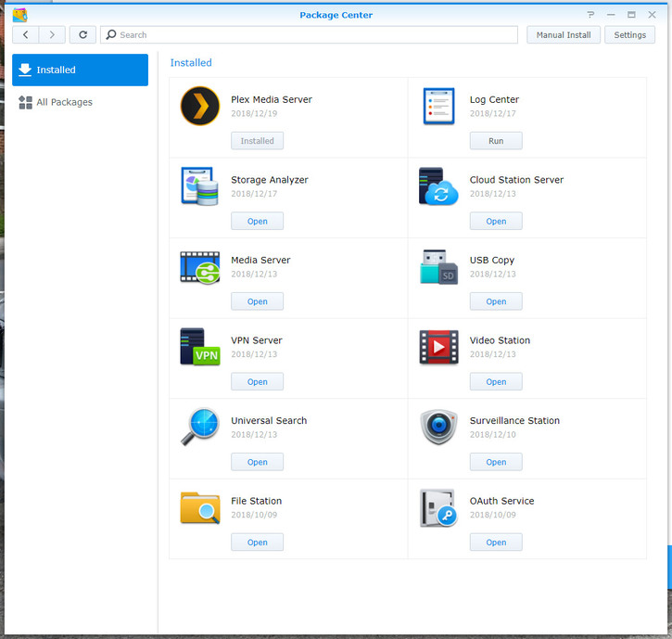Focus the Search input field
Image resolution: width=672 pixels, height=639 pixels.
point(309,34)
